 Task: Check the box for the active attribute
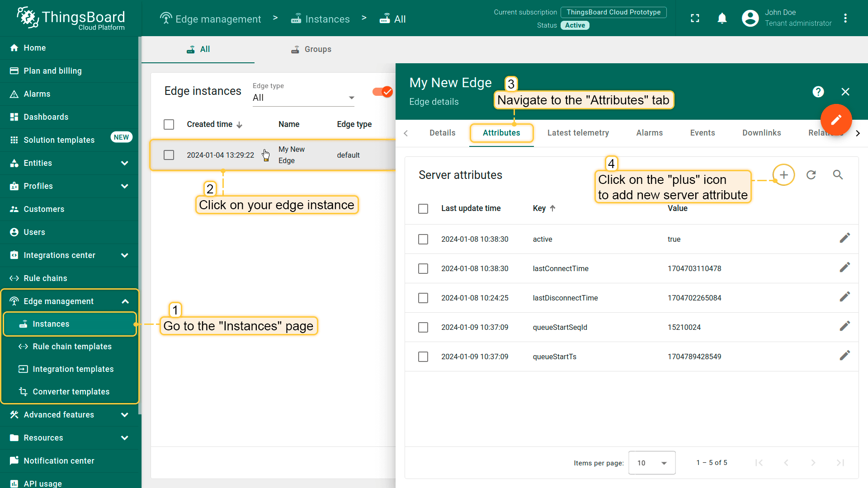click(423, 239)
